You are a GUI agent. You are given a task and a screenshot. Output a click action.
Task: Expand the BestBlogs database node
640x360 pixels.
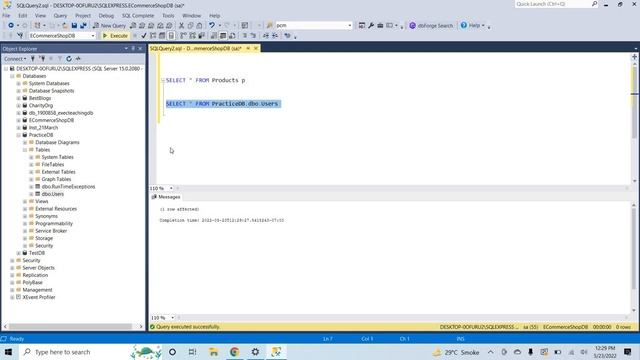click(18, 98)
